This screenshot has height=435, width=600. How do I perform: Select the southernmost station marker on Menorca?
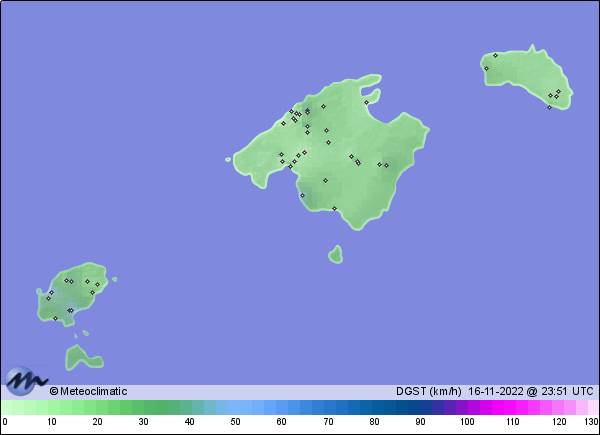(549, 108)
